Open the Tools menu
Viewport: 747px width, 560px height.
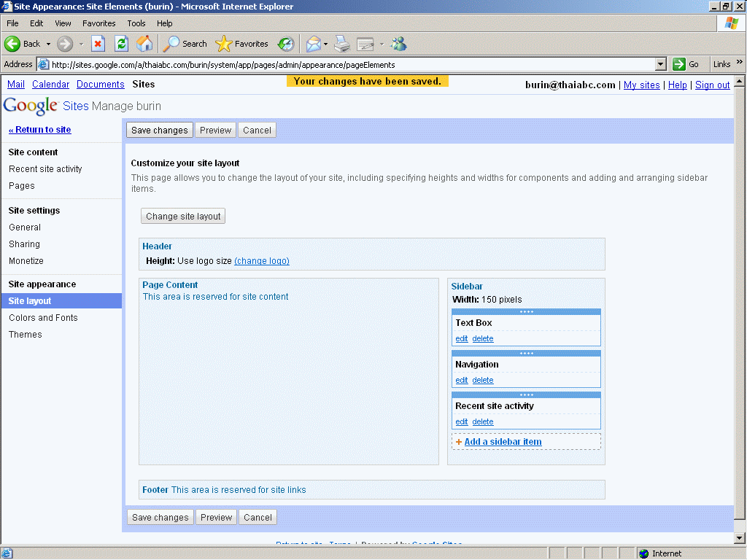coord(136,23)
